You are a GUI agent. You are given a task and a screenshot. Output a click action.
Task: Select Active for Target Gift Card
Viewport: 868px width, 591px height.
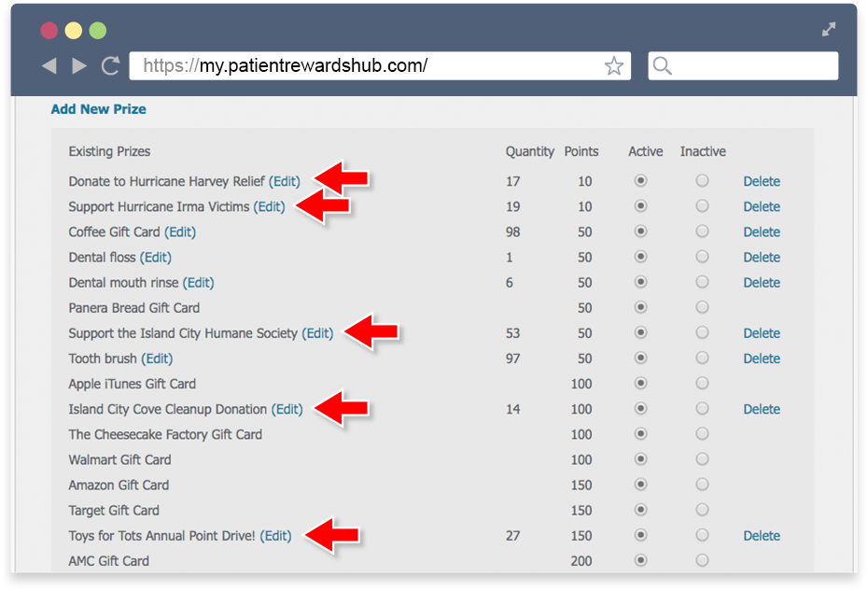click(x=640, y=510)
